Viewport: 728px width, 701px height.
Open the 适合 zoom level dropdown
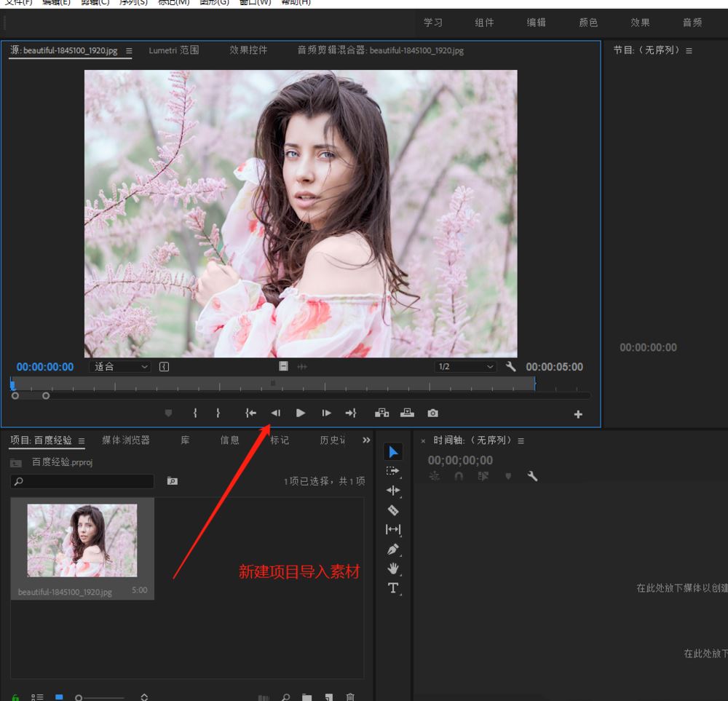[x=121, y=367]
